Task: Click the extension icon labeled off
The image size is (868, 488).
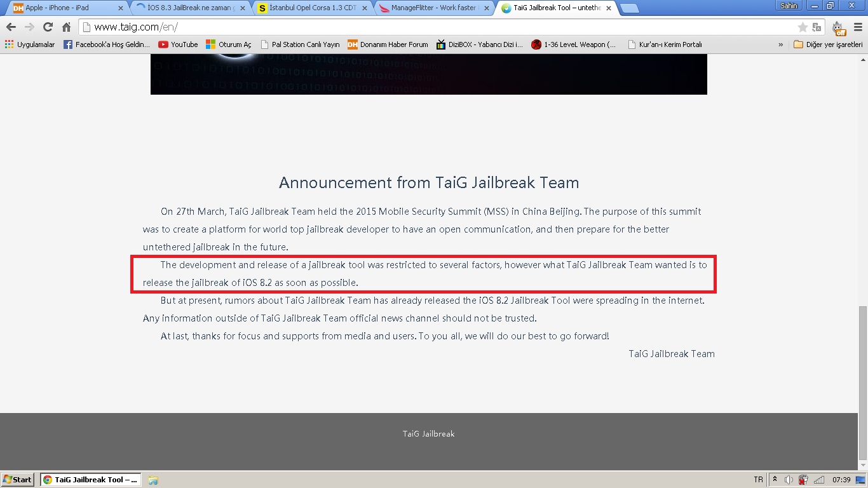Action: point(839,28)
